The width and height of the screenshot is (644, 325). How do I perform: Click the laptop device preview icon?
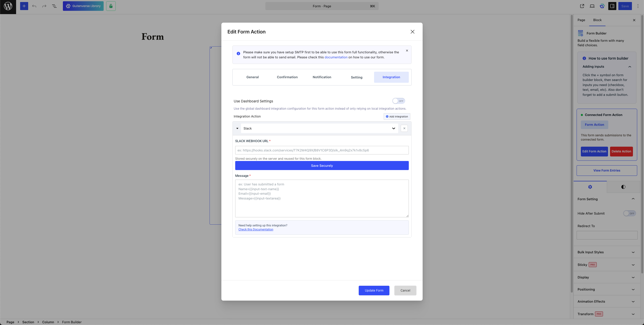pyautogui.click(x=592, y=6)
